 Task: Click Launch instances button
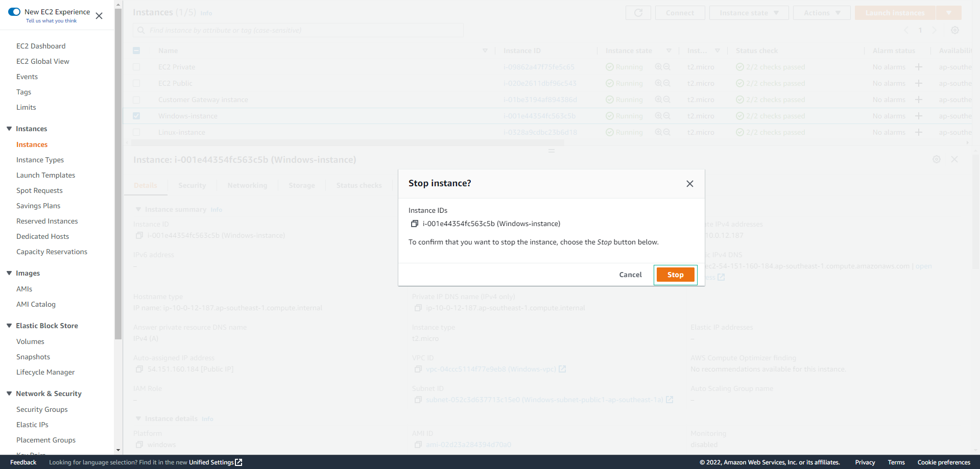pos(895,13)
